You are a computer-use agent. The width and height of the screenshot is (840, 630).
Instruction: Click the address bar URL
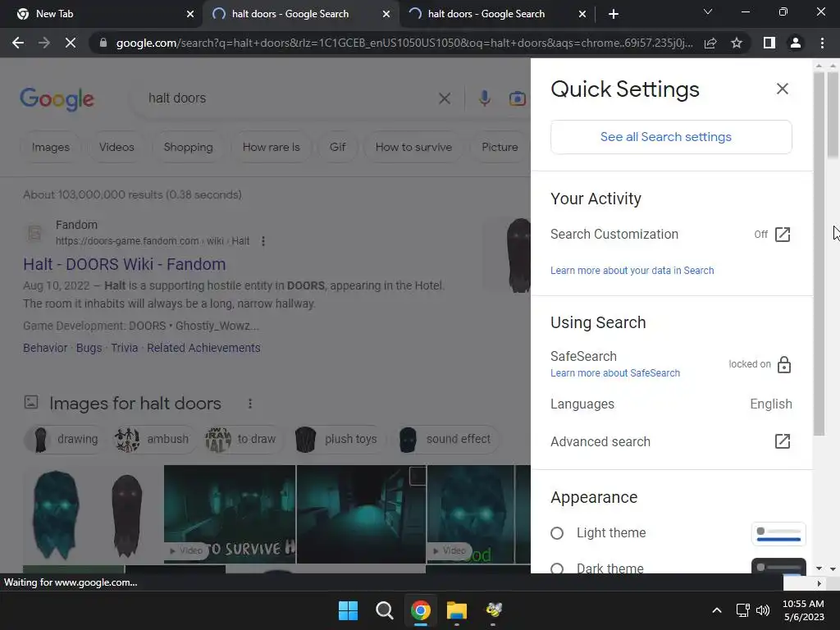[404, 43]
